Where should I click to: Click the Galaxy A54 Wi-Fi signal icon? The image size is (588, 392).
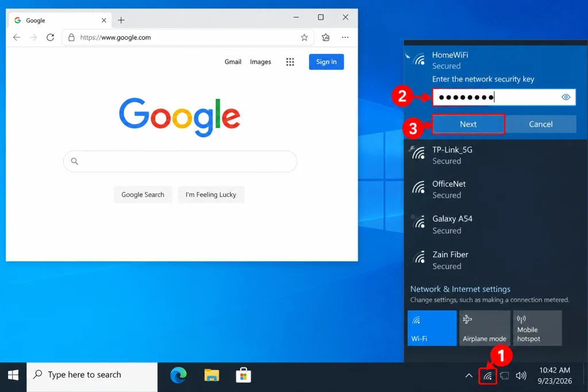(x=419, y=222)
